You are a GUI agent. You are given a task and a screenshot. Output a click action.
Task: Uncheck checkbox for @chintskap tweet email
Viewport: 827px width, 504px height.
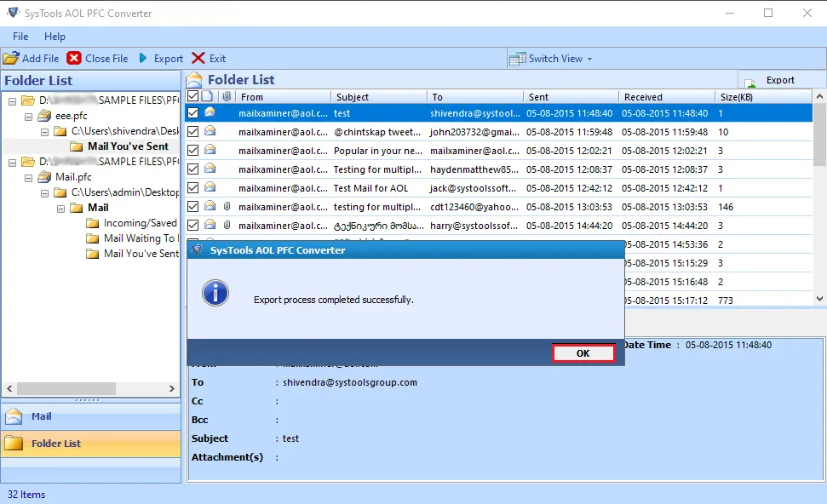(x=193, y=132)
